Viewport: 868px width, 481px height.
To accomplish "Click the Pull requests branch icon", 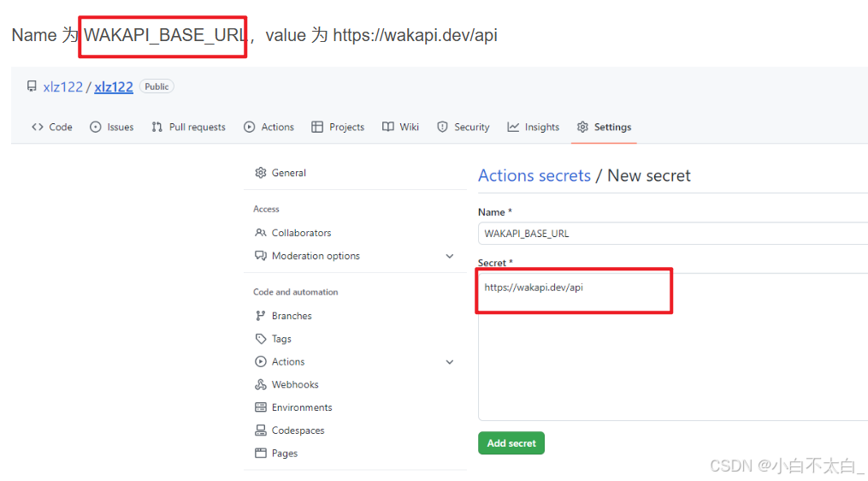I will click(157, 127).
